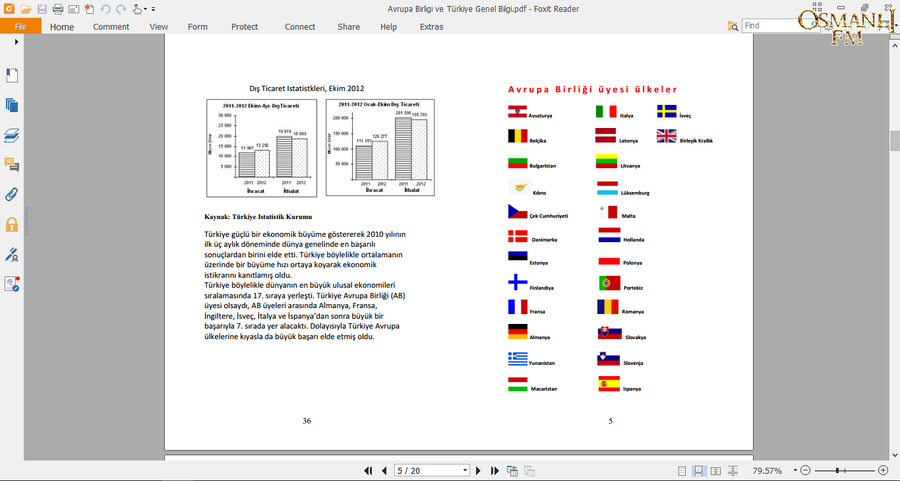Open the page number dropdown arrow
This screenshot has width=900, height=481.
(465, 471)
